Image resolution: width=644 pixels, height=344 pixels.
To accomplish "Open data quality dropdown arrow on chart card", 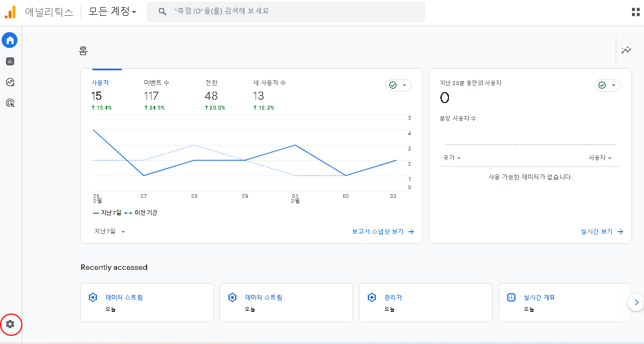I will (404, 86).
